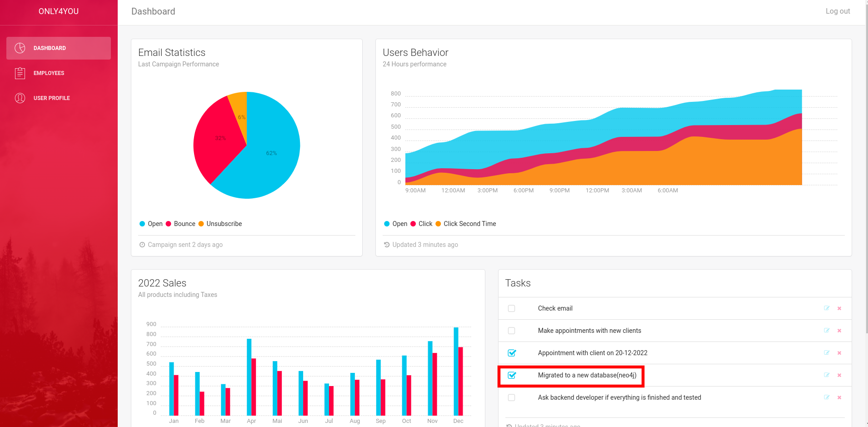Viewport: 868px width, 427px height.
Task: Edit 'Make appointments with new clients' task
Action: tap(827, 331)
